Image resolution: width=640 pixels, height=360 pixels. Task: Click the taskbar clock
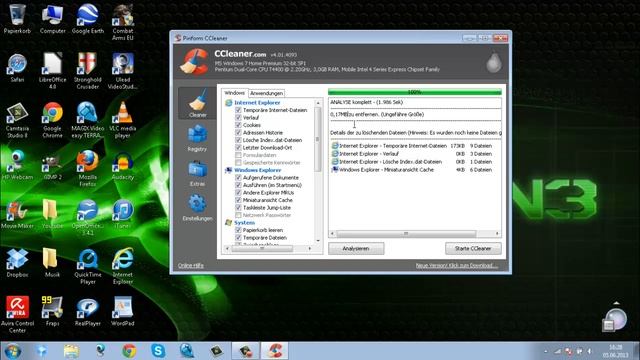coord(616,351)
